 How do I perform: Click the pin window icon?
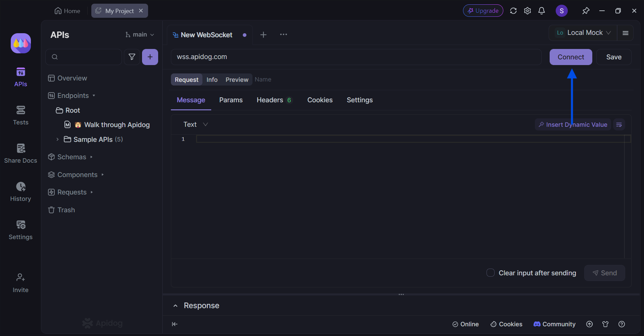coord(586,11)
